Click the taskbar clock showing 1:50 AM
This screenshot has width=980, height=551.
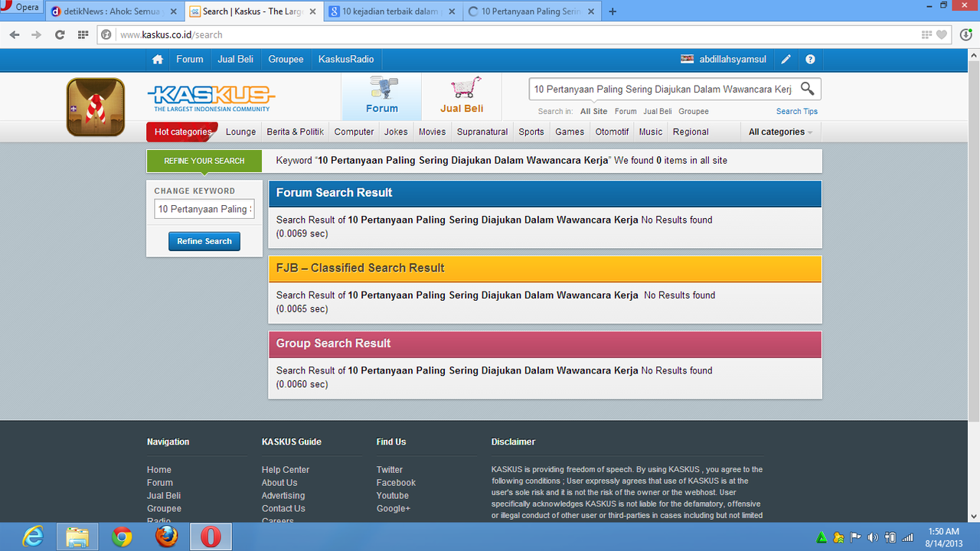[x=943, y=537]
